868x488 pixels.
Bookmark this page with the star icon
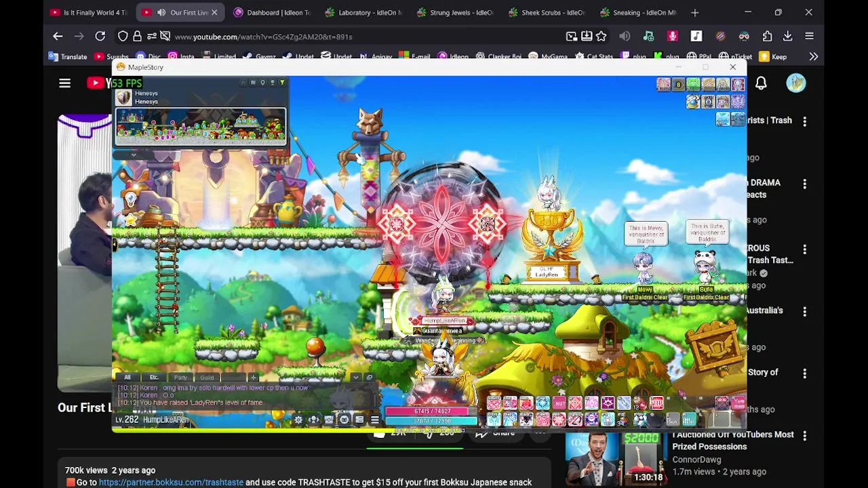pyautogui.click(x=601, y=36)
